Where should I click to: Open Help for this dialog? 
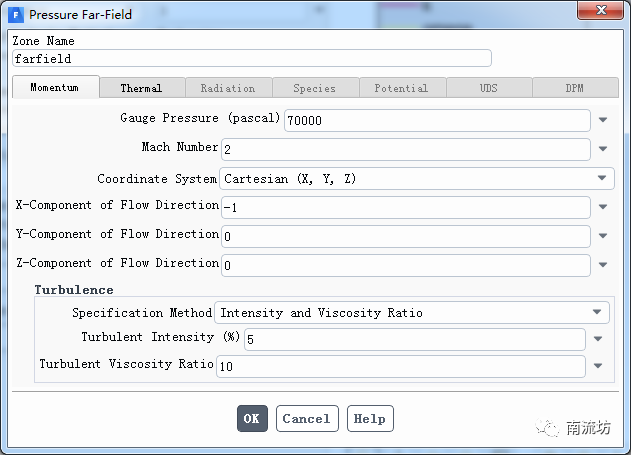(x=369, y=419)
